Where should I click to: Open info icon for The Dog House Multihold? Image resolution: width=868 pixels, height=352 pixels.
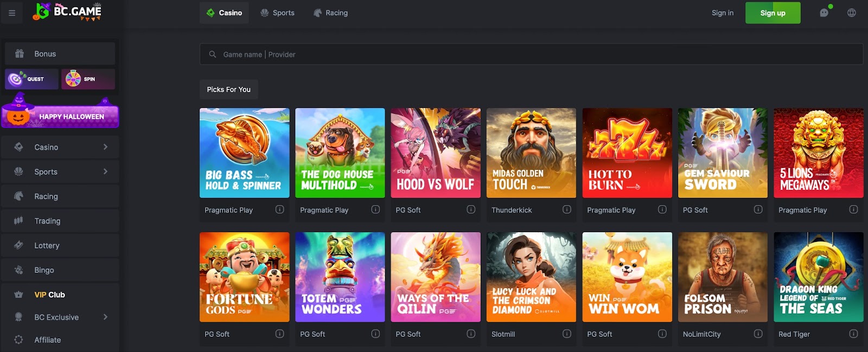(x=375, y=209)
